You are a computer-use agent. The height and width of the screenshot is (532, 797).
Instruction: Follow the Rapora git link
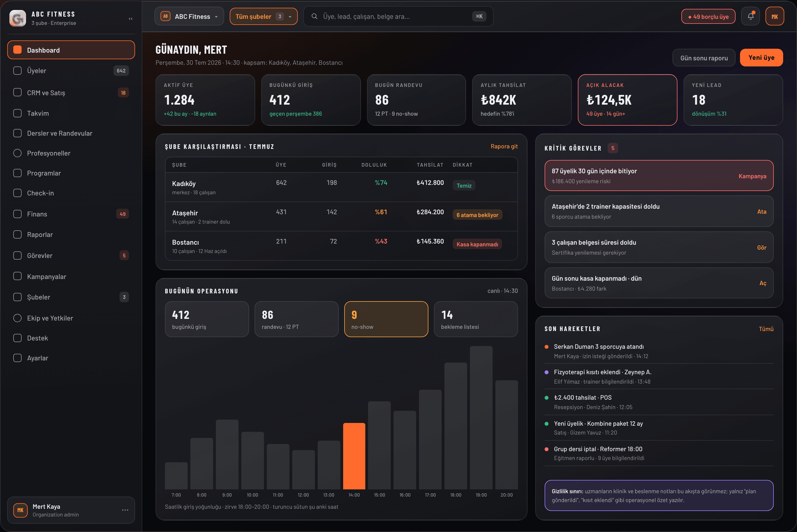click(x=504, y=146)
